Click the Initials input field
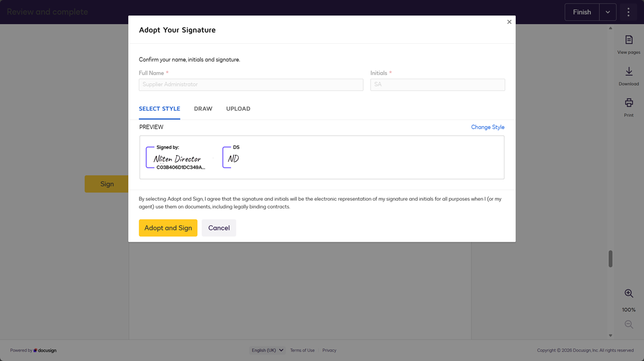The image size is (644, 361). 437,85
